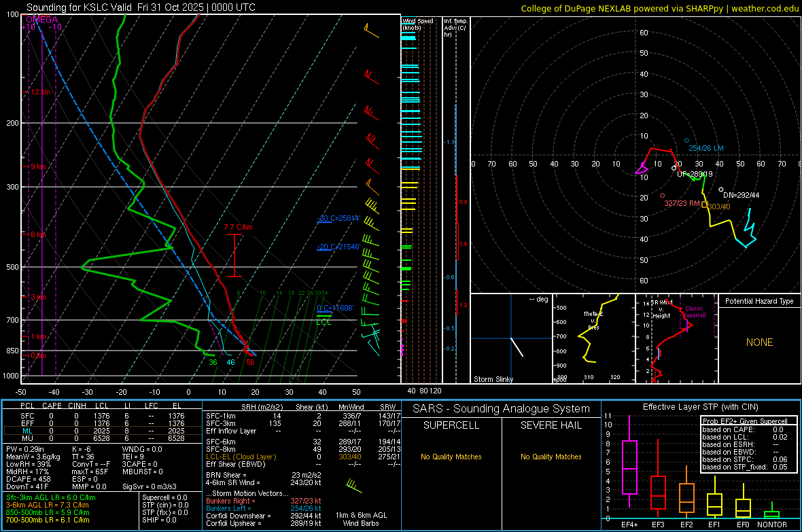The width and height of the screenshot is (802, 532).
Task: Click the white storm slinky line
Action: 517,347
